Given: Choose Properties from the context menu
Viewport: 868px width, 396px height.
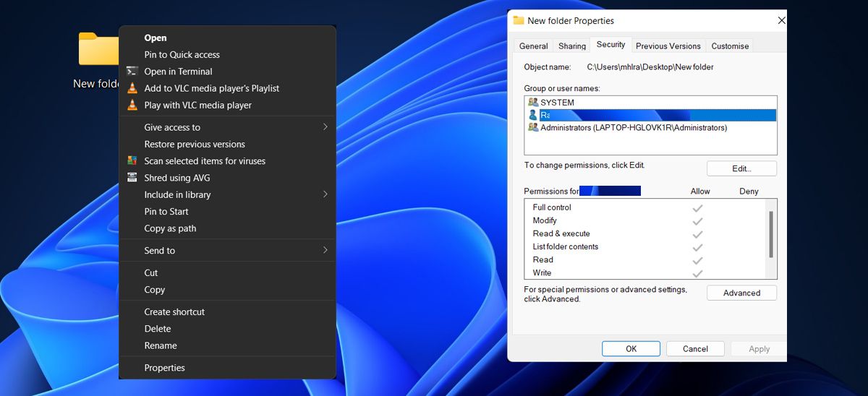Looking at the screenshot, I should point(164,368).
